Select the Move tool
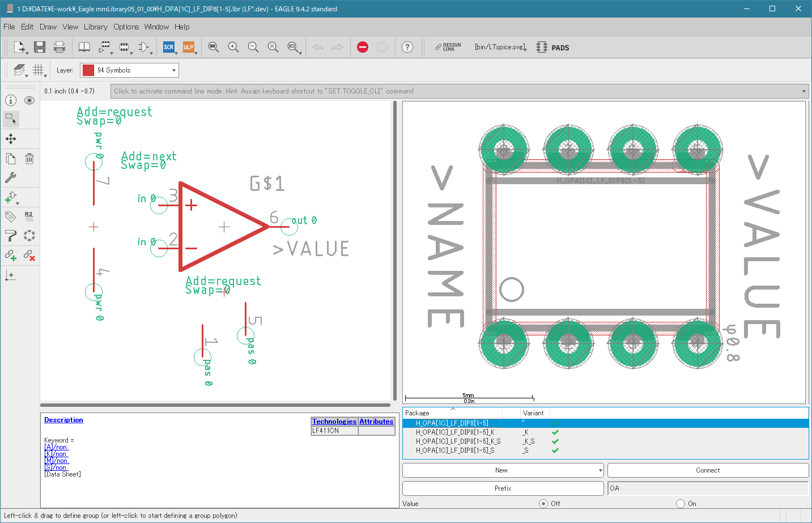This screenshot has height=523, width=812. 11,139
